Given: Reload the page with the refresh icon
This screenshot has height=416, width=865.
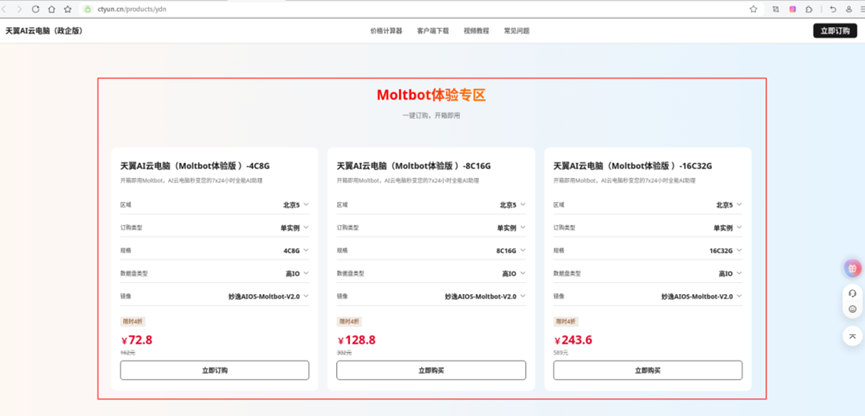Looking at the screenshot, I should 36,9.
